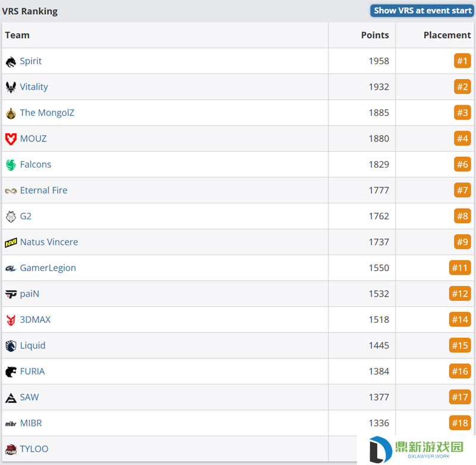This screenshot has width=476, height=465.
Task: Click the MIBR team logo icon
Action: point(11,424)
